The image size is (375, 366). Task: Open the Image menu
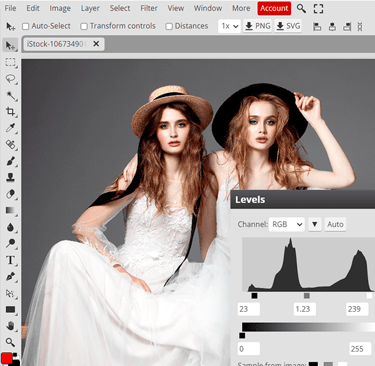[60, 8]
